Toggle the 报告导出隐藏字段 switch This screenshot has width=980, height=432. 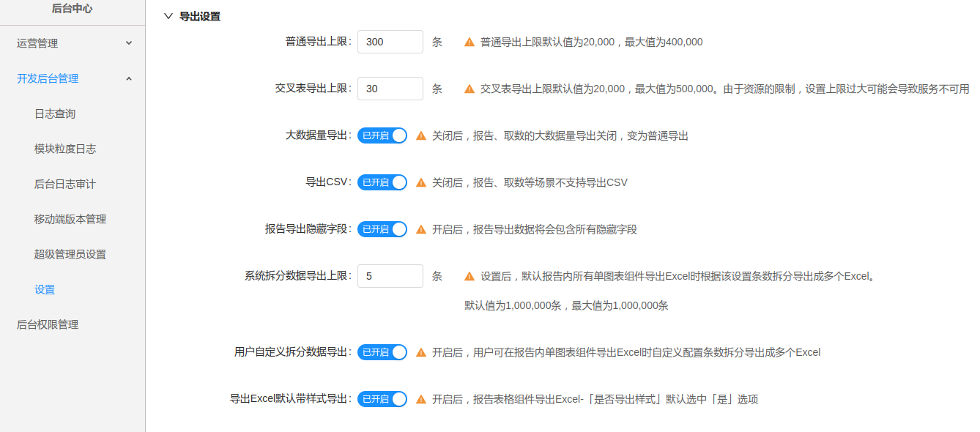point(382,229)
